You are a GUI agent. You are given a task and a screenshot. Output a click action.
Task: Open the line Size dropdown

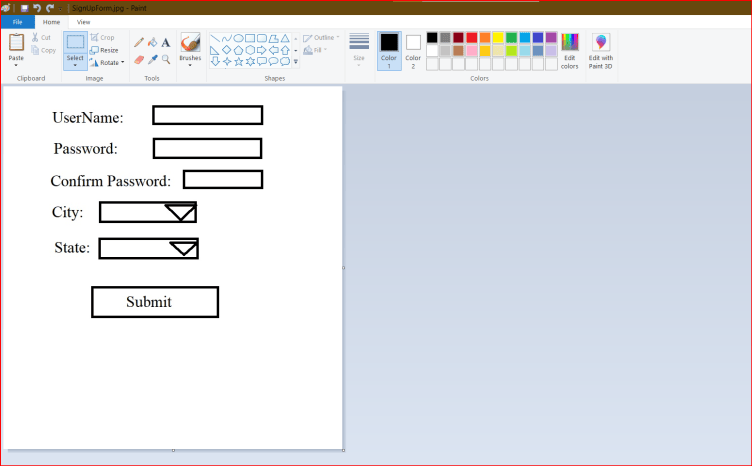(x=359, y=50)
